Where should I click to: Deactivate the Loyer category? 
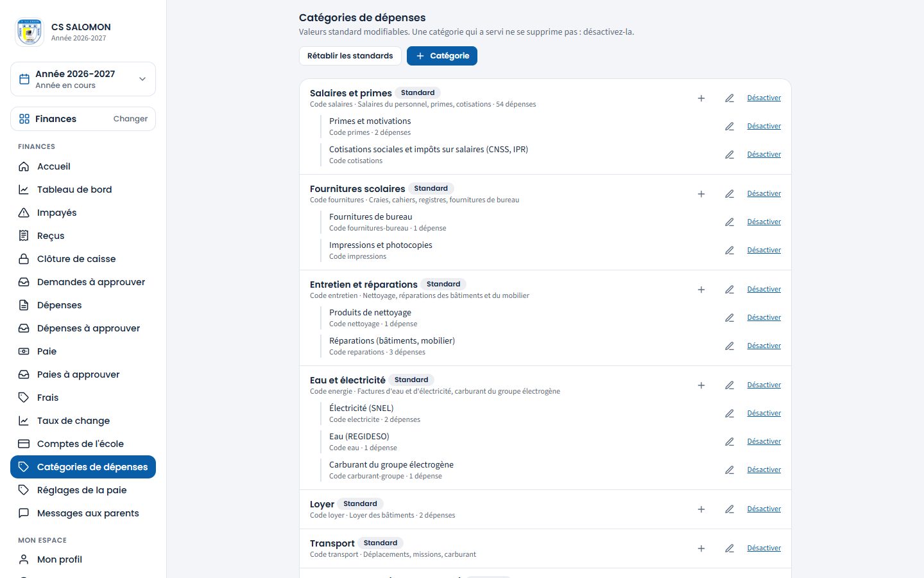pyautogui.click(x=764, y=509)
